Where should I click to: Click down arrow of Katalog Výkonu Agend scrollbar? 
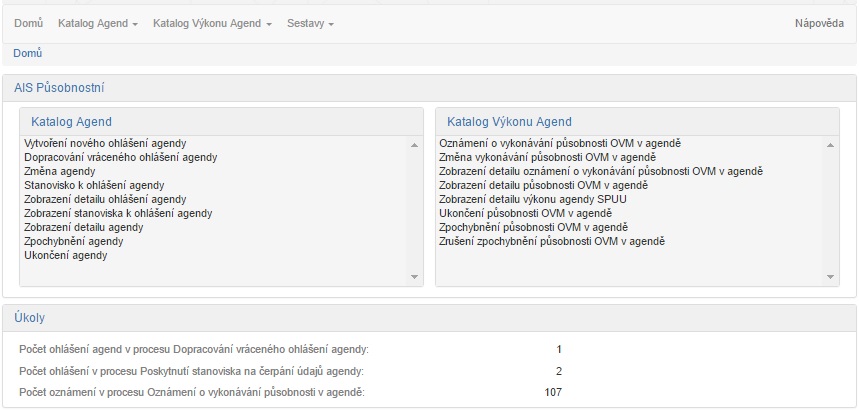831,277
